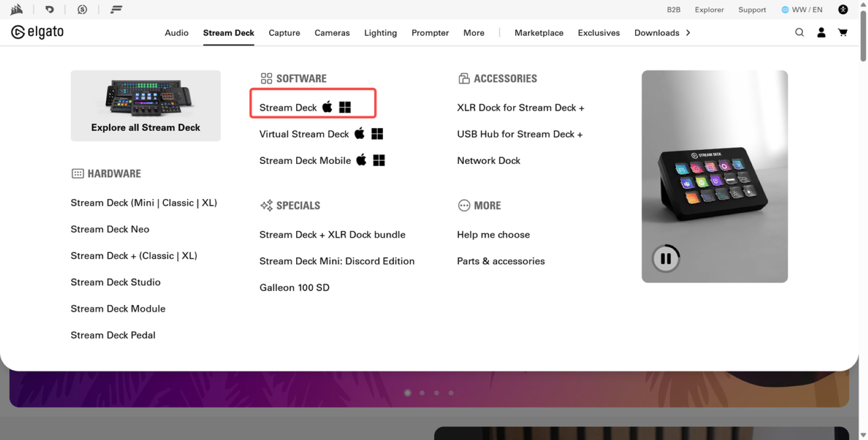This screenshot has height=440, width=868.
Task: Select the third carousel dot indicator
Action: [x=436, y=393]
